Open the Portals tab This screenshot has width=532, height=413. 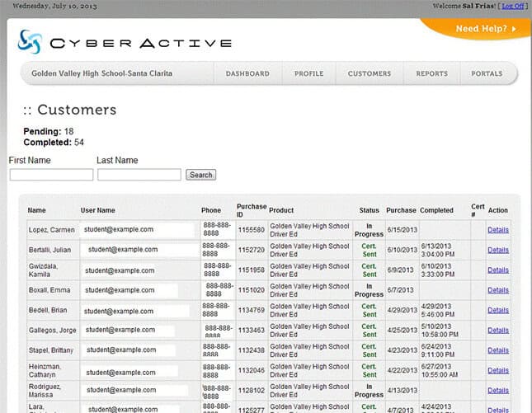[x=487, y=73]
